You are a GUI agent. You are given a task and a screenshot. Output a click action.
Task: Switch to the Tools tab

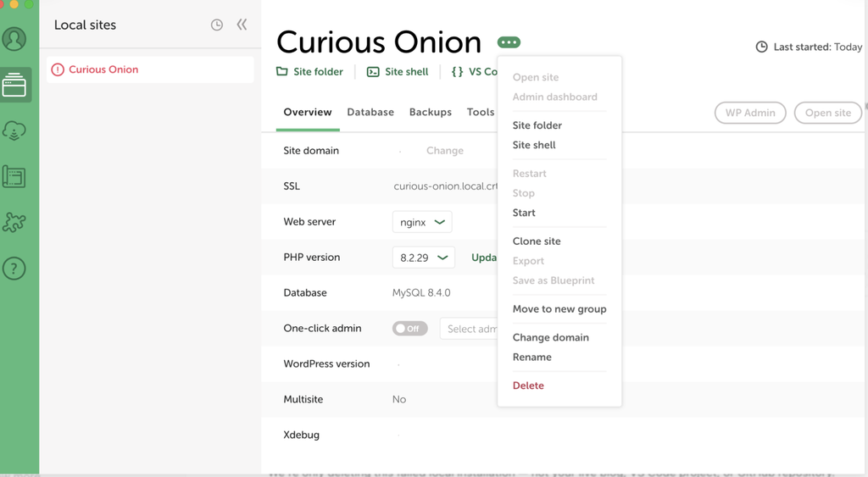click(x=481, y=113)
